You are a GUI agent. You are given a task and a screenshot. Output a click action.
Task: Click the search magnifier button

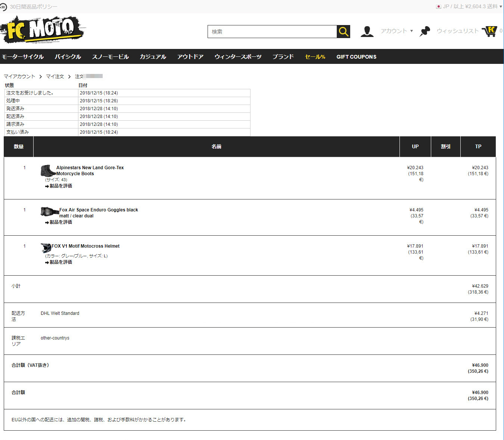pos(343,32)
